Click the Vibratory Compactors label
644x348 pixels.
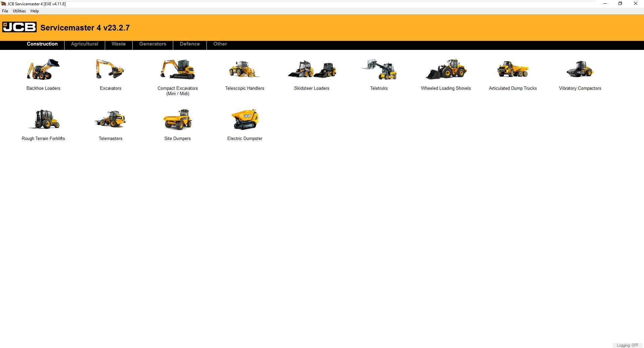(x=580, y=88)
